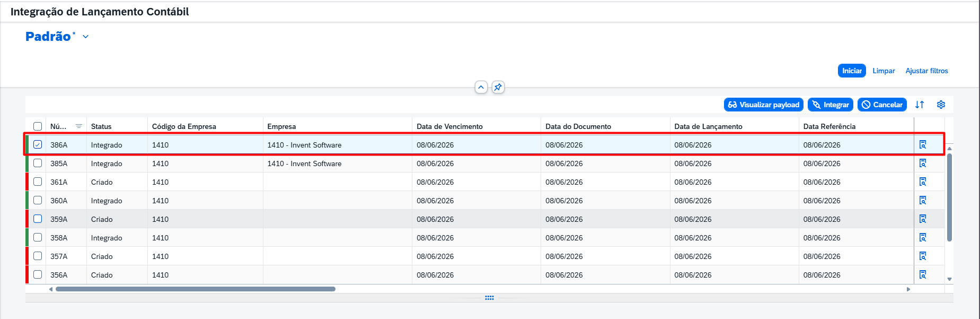Toggle the select-all rows checkbox

tap(38, 126)
